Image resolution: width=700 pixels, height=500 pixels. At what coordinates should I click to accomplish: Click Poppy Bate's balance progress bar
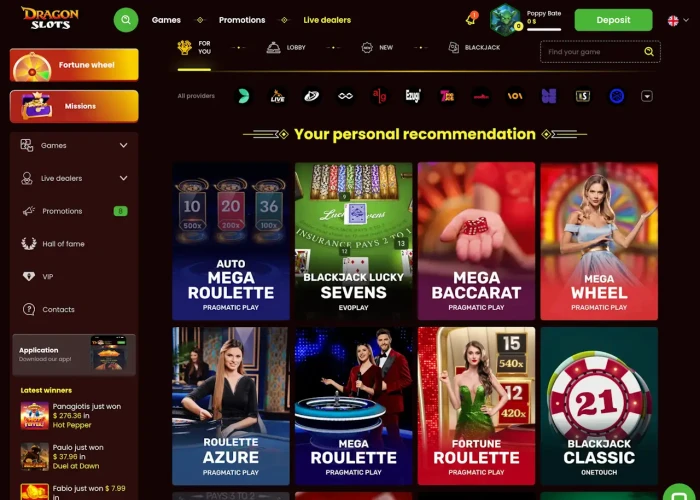point(544,29)
